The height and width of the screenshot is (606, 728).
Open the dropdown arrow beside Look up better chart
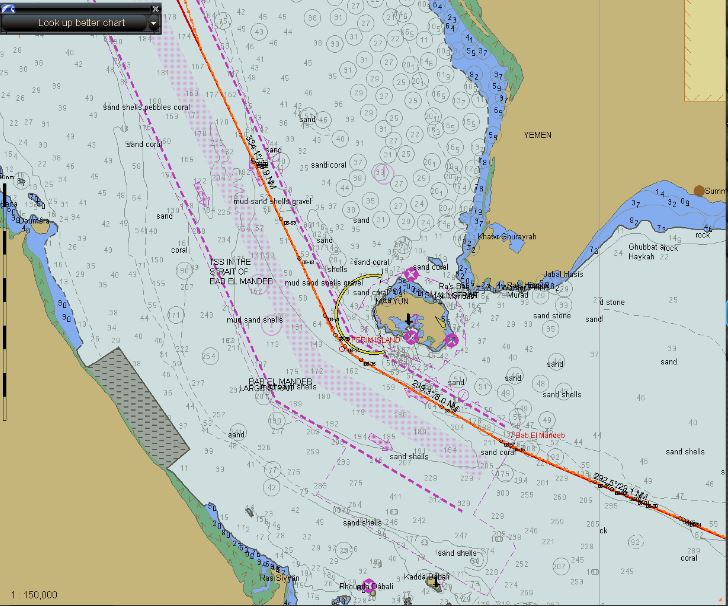click(x=153, y=23)
